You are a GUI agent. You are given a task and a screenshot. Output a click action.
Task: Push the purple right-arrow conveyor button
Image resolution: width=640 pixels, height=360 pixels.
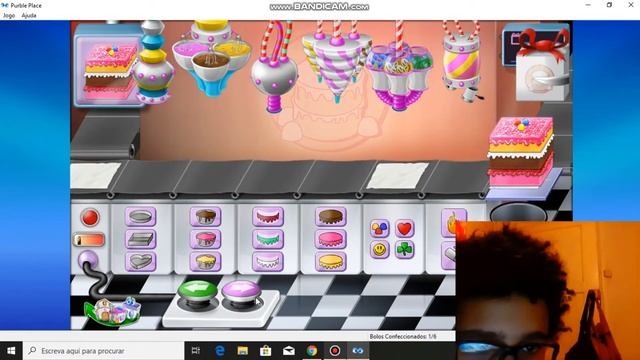click(x=241, y=290)
